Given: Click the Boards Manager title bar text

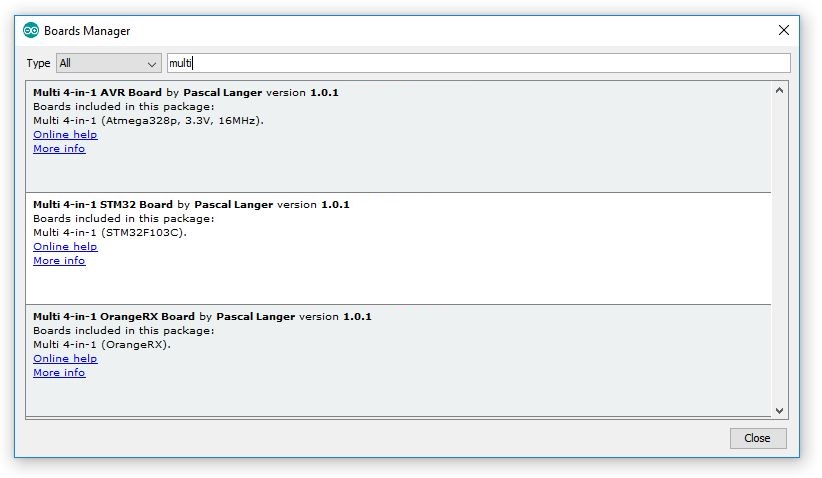Looking at the screenshot, I should [87, 31].
